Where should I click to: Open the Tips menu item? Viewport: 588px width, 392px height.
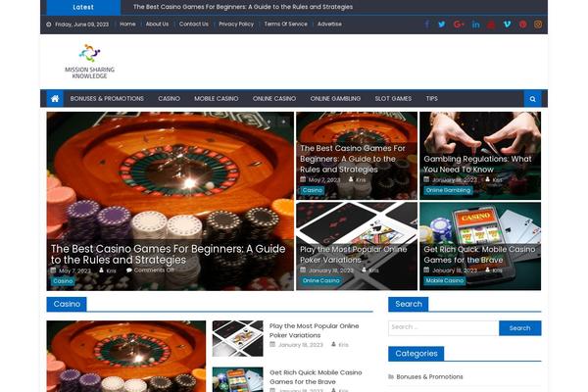point(431,99)
